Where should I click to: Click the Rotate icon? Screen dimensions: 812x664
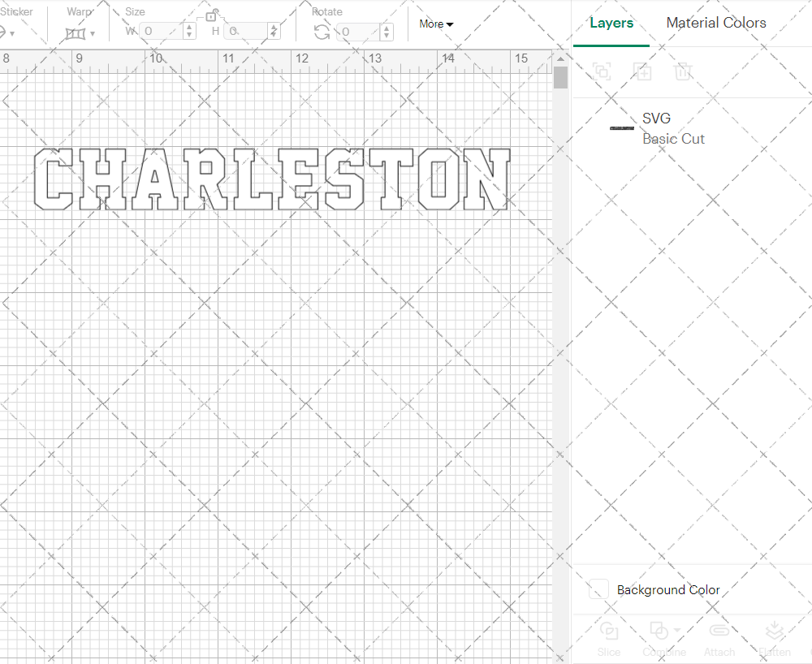click(x=322, y=32)
